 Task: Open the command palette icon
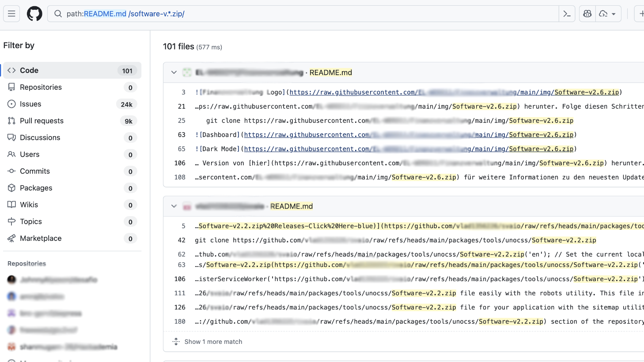point(567,14)
